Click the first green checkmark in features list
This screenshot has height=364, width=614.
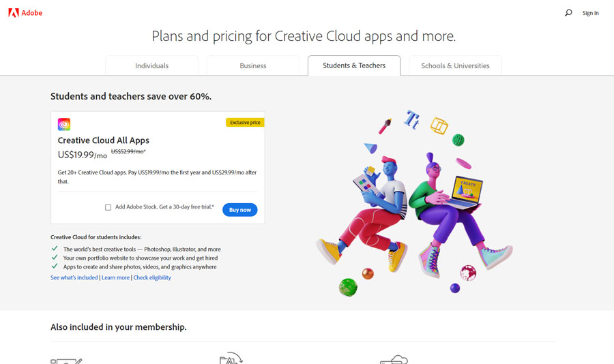55,249
